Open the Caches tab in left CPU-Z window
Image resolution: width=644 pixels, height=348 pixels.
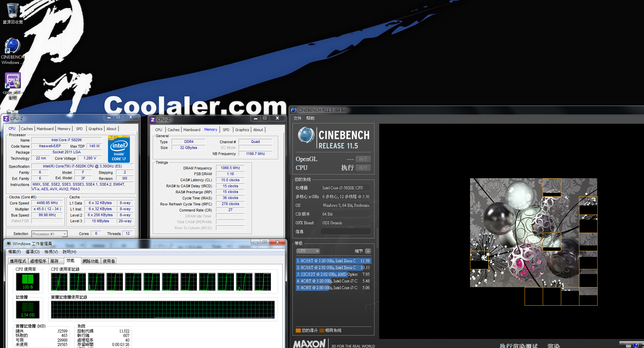(x=27, y=129)
